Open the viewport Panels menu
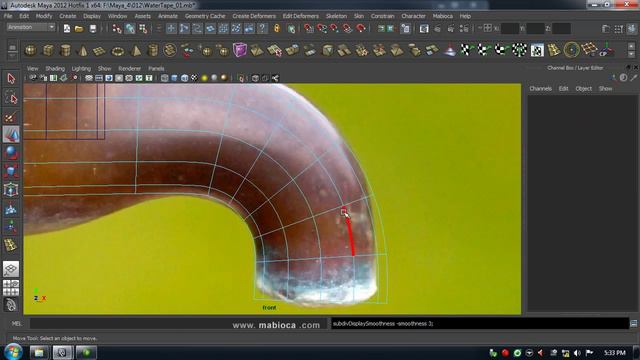 point(156,69)
